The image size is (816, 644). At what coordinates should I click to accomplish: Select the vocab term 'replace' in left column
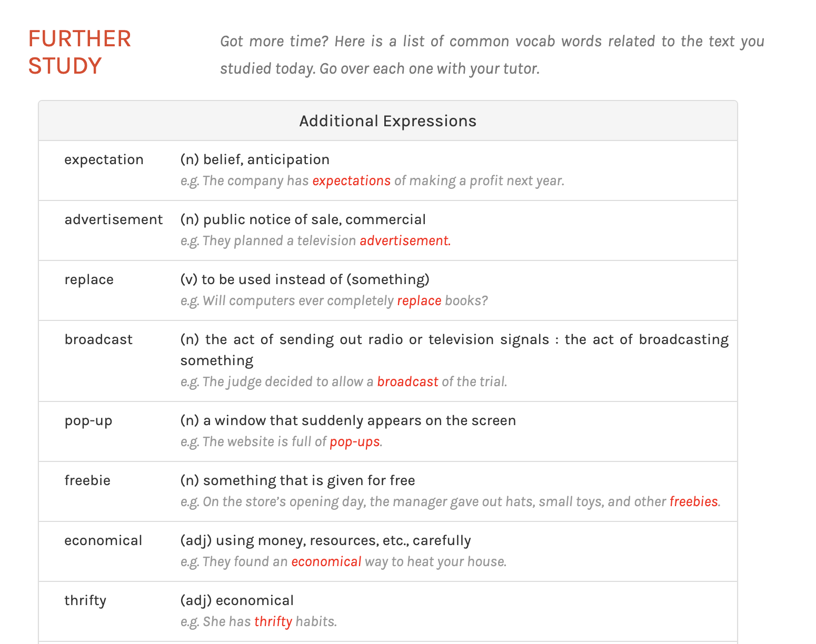pos(89,280)
